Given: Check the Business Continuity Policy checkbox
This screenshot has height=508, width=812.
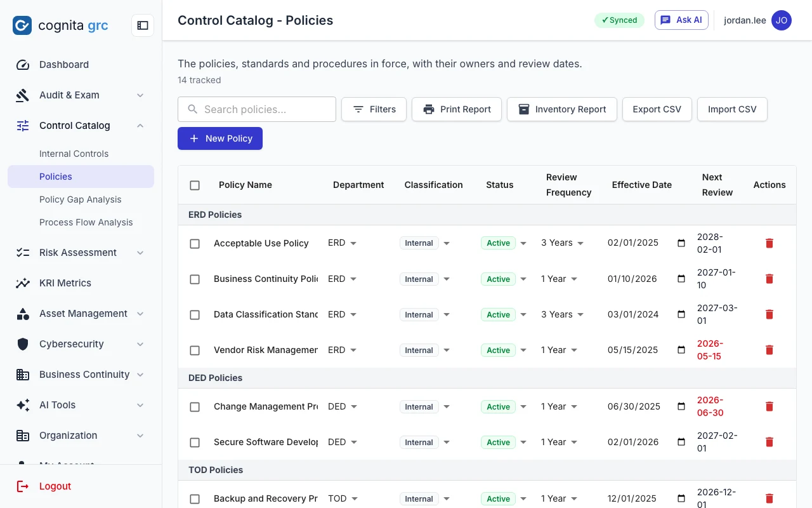Looking at the screenshot, I should [195, 279].
